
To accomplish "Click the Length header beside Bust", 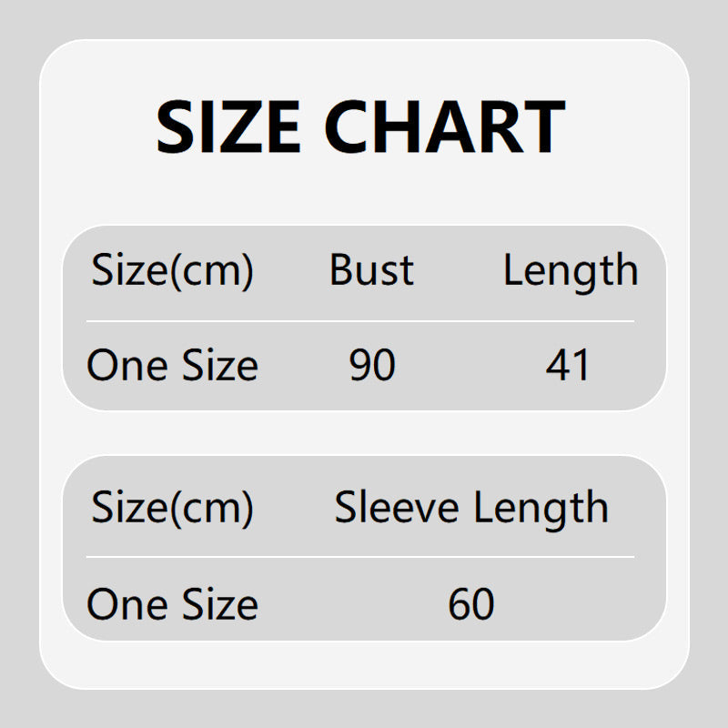I will (571, 270).
